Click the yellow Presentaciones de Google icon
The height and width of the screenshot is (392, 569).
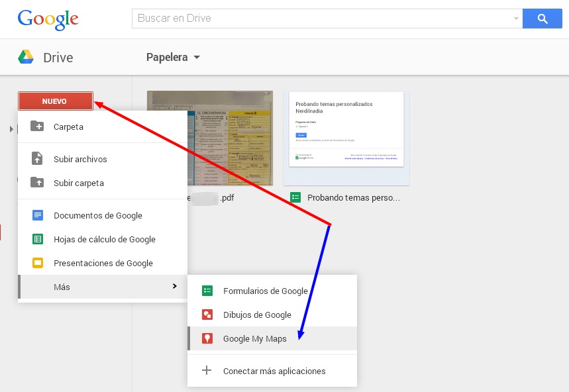point(37,262)
